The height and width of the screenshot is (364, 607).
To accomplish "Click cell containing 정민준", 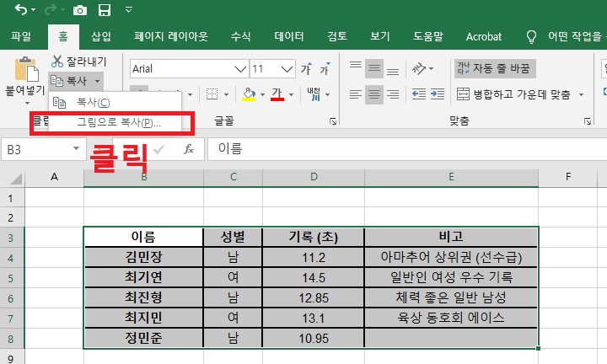I will (143, 338).
